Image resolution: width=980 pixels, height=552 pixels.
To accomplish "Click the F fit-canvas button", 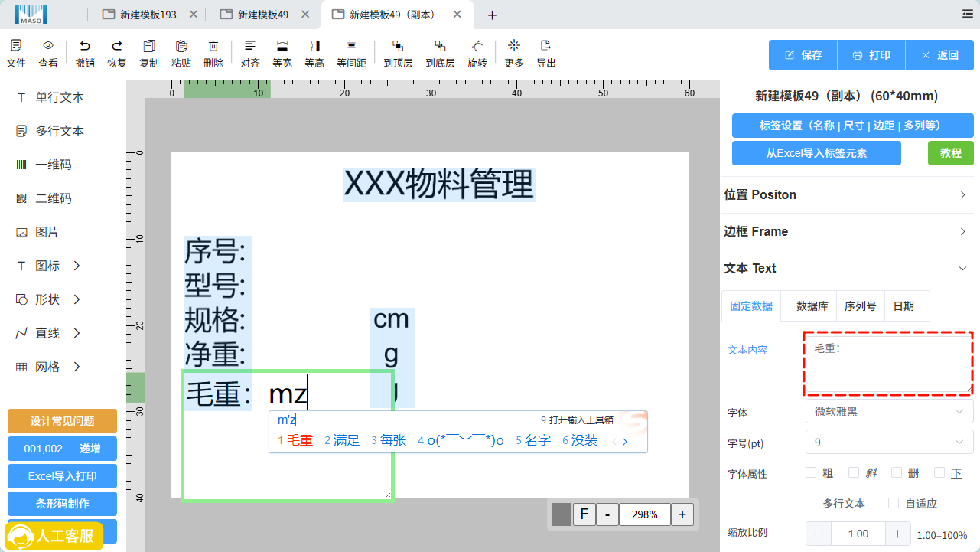I will coord(584,514).
